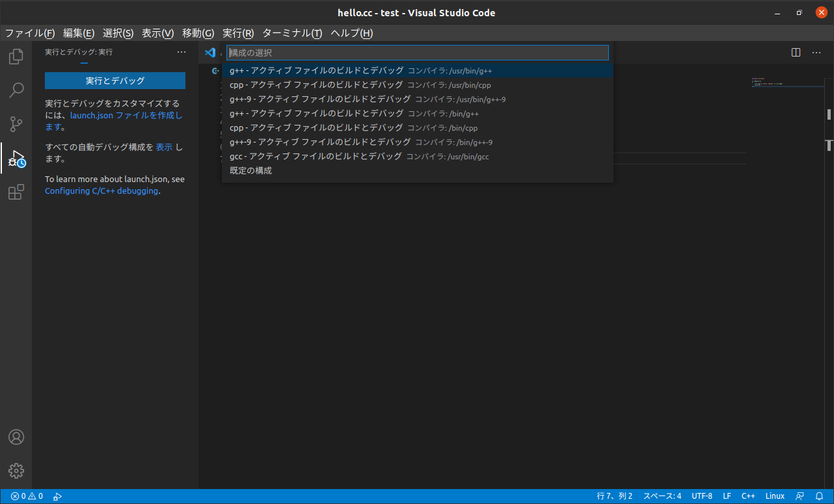The image size is (834, 504).
Task: Open the Extensions view icon
Action: pos(16,192)
